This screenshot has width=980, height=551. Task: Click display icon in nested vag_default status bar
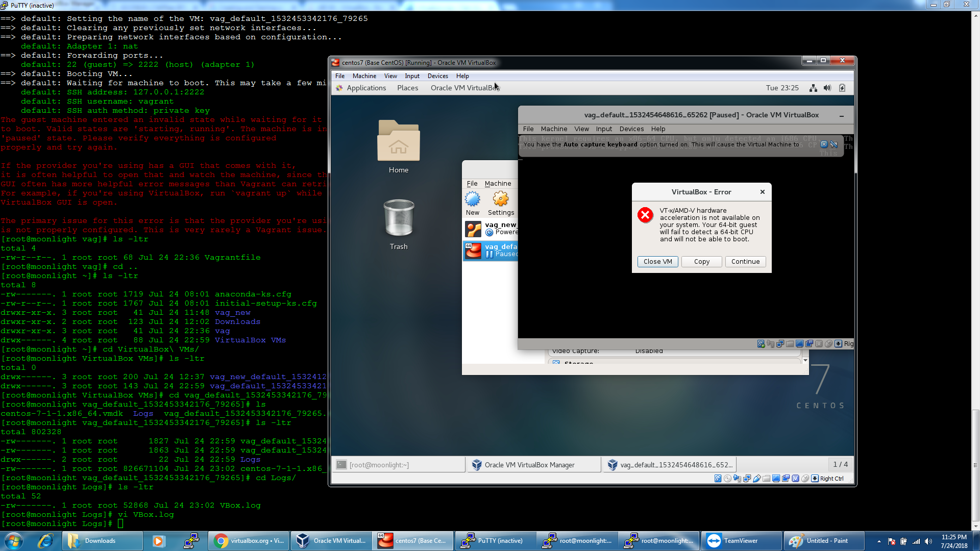coord(799,344)
